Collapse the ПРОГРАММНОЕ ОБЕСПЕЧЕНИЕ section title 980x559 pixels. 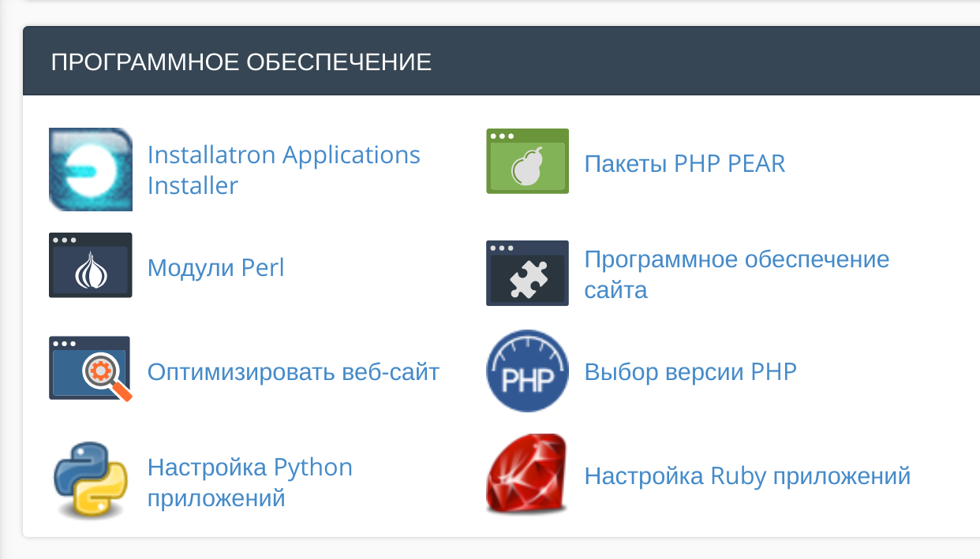[241, 62]
